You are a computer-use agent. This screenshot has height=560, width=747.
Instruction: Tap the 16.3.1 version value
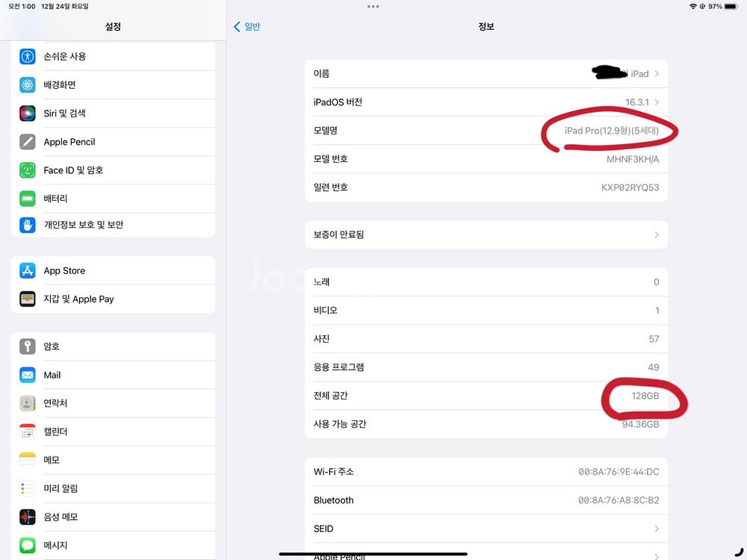click(637, 102)
